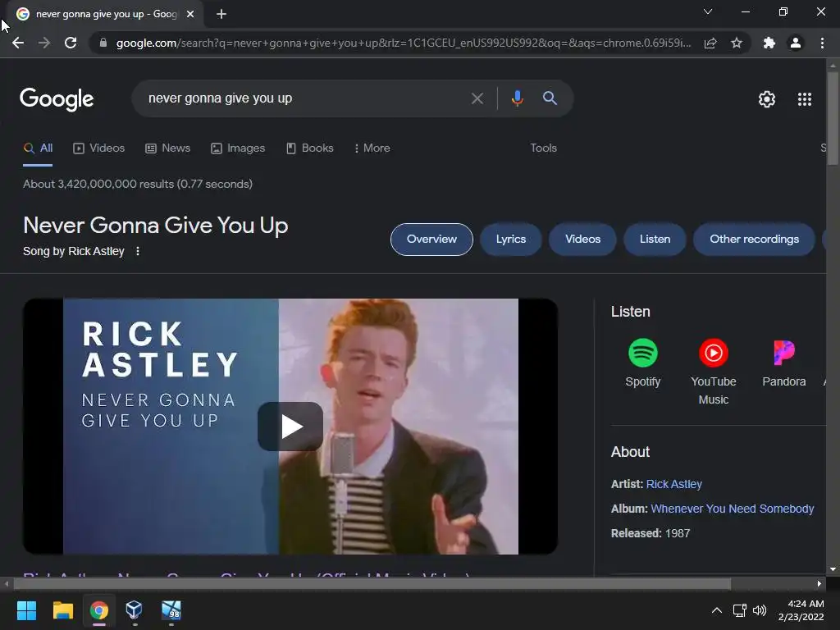The height and width of the screenshot is (630, 840).
Task: Open the Whenever You Need Somebody album link
Action: point(732,509)
